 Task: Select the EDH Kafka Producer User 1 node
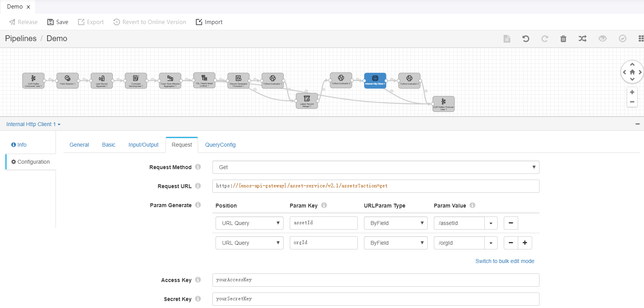(444, 104)
